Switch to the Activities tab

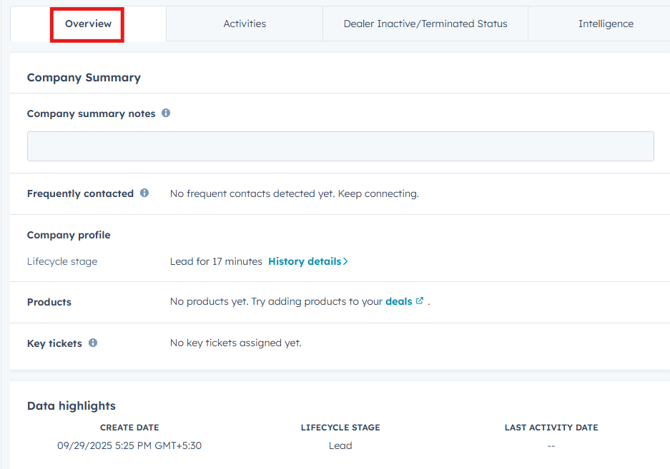point(244,23)
